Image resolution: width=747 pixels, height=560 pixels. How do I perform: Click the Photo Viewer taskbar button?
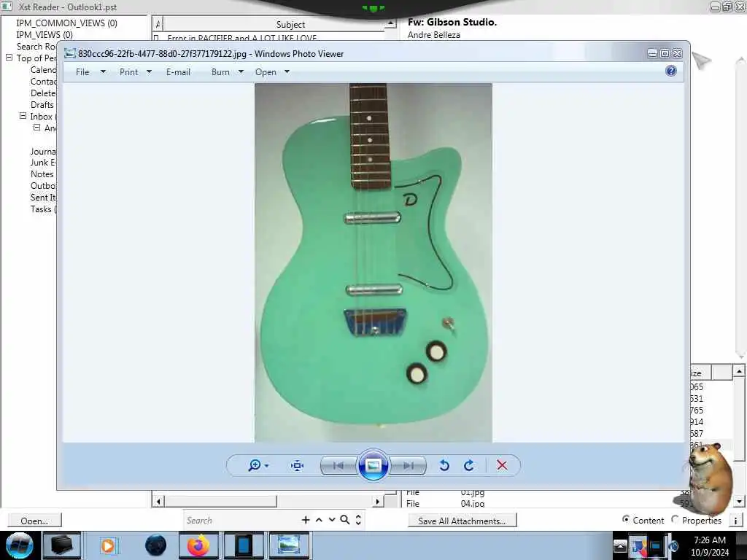[289, 545]
